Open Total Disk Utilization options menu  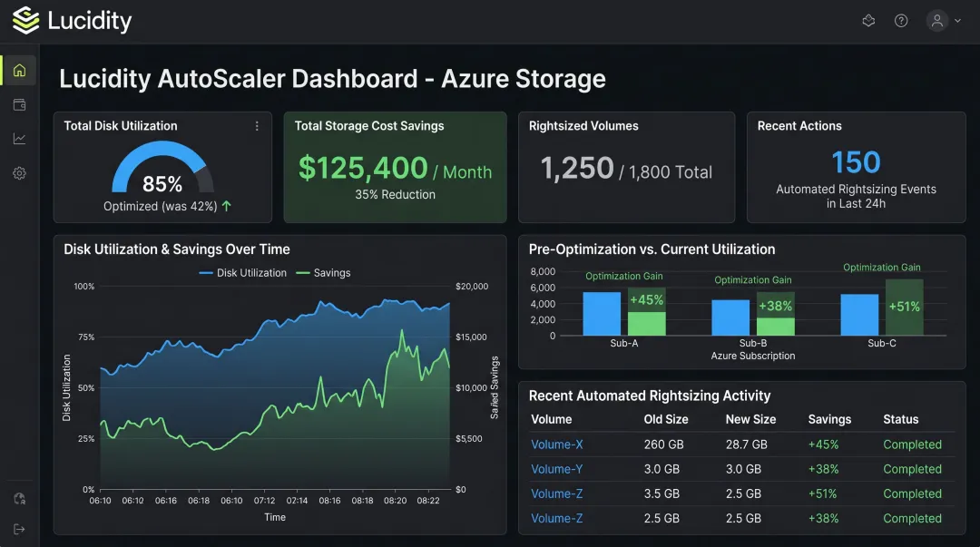[x=257, y=126]
